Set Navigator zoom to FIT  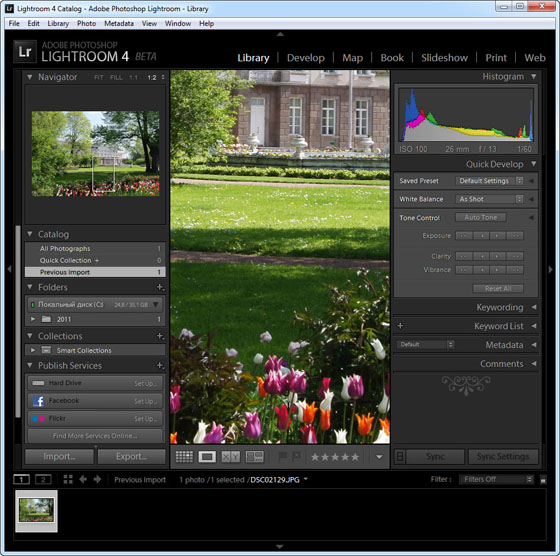pyautogui.click(x=99, y=77)
